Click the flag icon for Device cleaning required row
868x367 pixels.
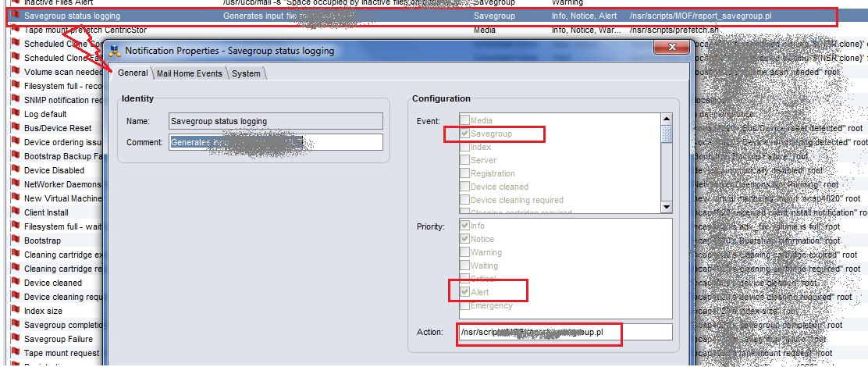(x=16, y=297)
